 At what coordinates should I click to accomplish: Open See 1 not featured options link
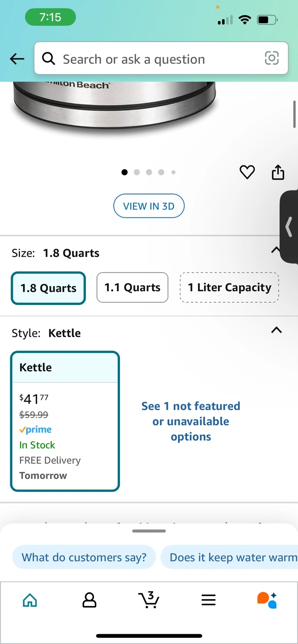(191, 421)
